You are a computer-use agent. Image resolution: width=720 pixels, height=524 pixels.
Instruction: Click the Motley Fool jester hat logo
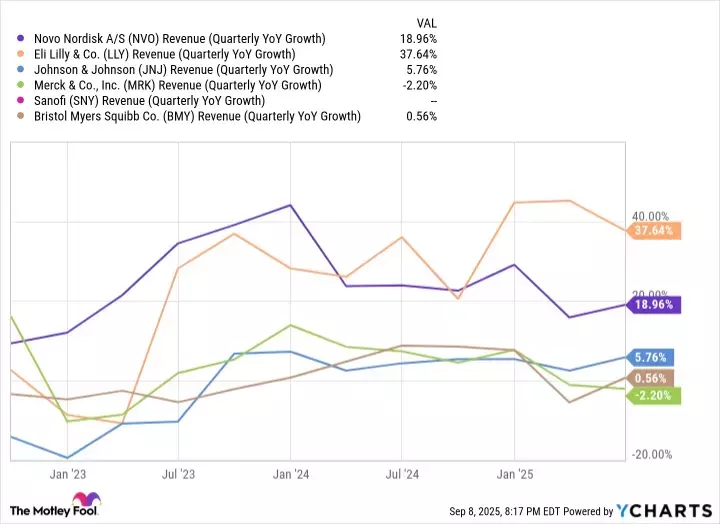point(76,499)
